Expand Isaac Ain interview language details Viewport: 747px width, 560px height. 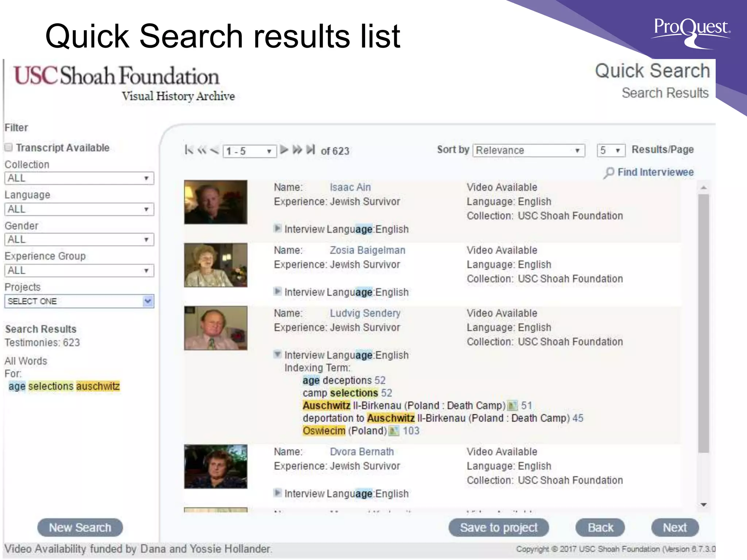pyautogui.click(x=278, y=229)
